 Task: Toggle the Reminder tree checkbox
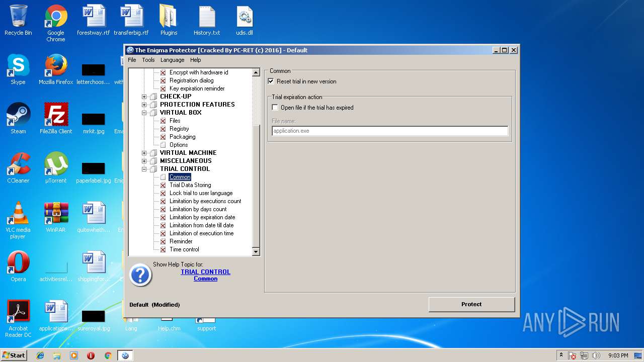163,241
